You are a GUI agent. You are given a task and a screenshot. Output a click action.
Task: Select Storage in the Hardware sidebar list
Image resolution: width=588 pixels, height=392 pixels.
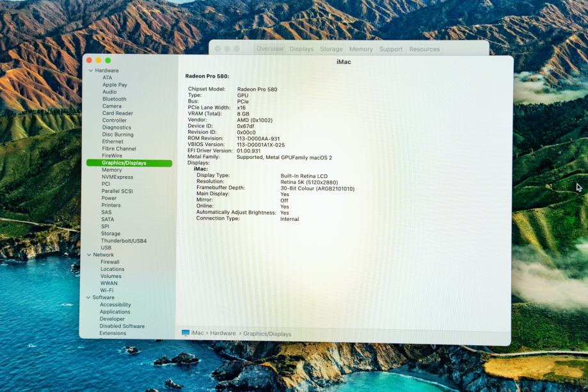pos(111,234)
